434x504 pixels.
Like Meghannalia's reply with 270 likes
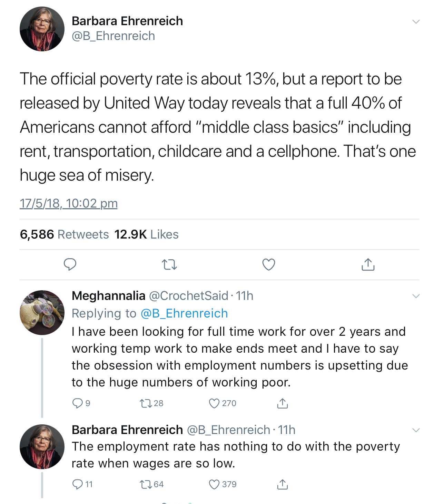(x=223, y=403)
